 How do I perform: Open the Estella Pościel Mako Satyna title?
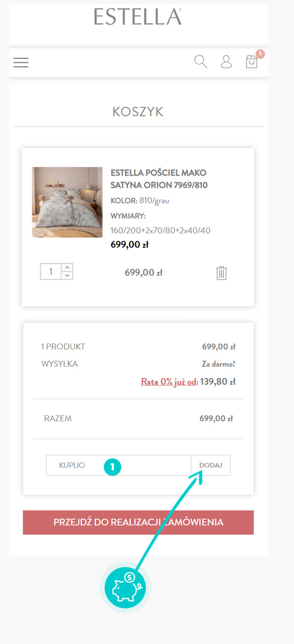[x=159, y=179]
